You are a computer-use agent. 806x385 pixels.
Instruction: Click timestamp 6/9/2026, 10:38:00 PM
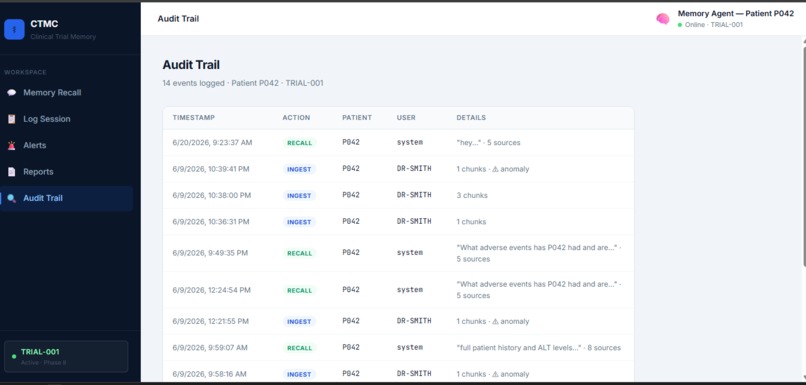[x=212, y=195]
